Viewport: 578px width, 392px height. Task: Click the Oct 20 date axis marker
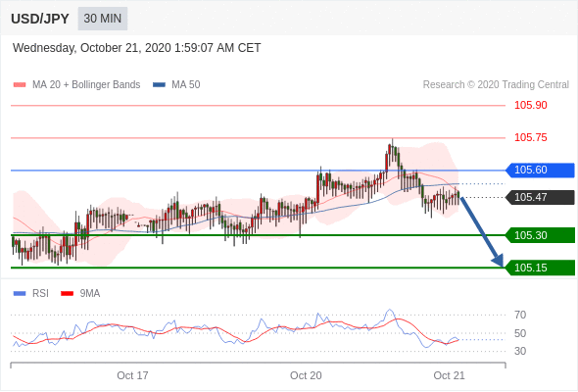coord(306,375)
